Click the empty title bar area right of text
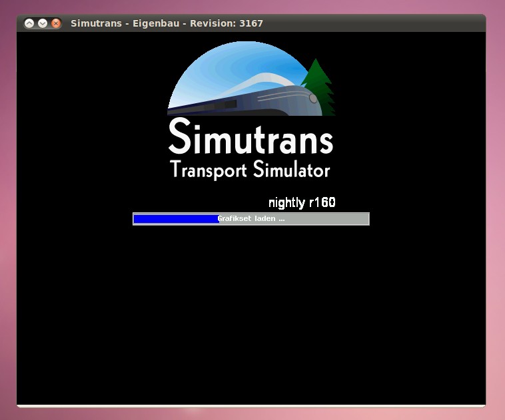Viewport: 505px width, 420px height. (x=373, y=23)
